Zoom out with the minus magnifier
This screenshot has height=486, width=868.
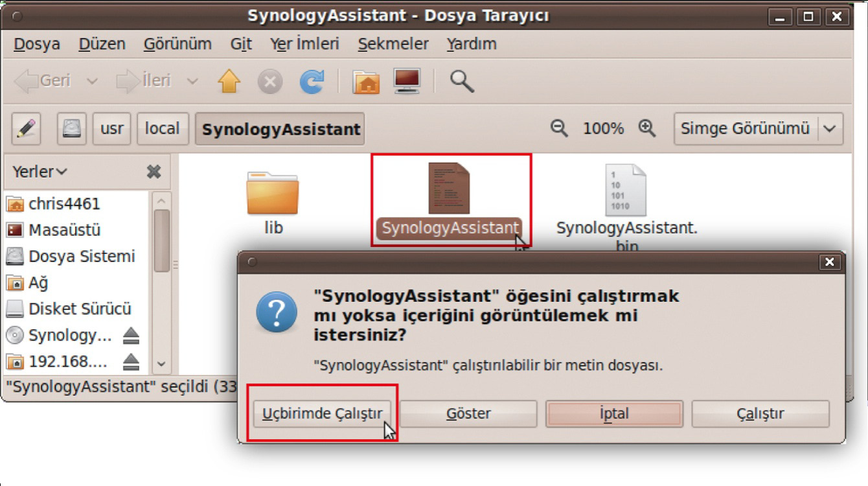click(558, 128)
